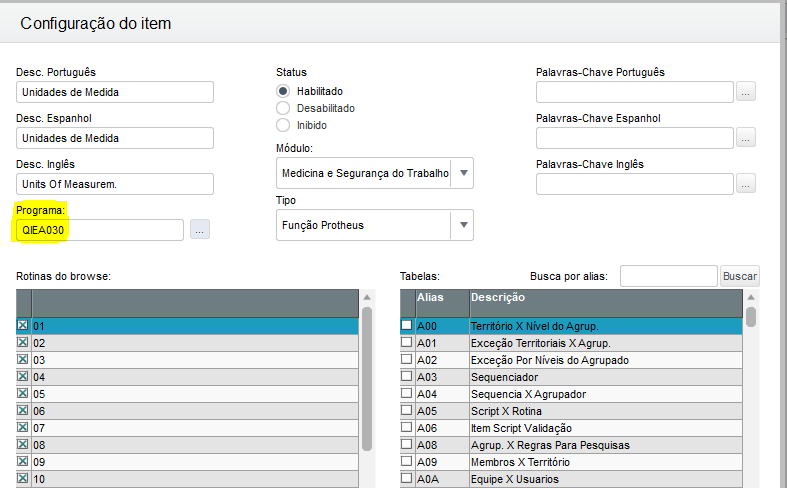Focus the Palavras-Chave Inglês field
787x488 pixels.
tap(635, 184)
